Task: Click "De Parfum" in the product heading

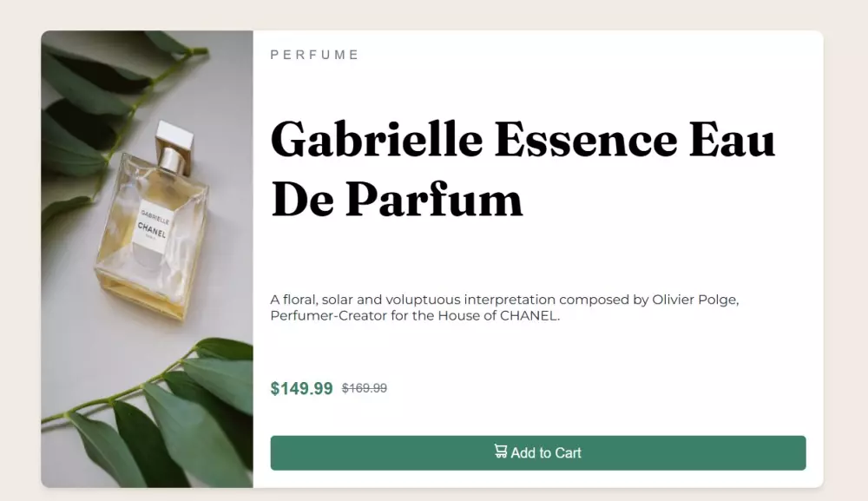Action: coord(397,200)
